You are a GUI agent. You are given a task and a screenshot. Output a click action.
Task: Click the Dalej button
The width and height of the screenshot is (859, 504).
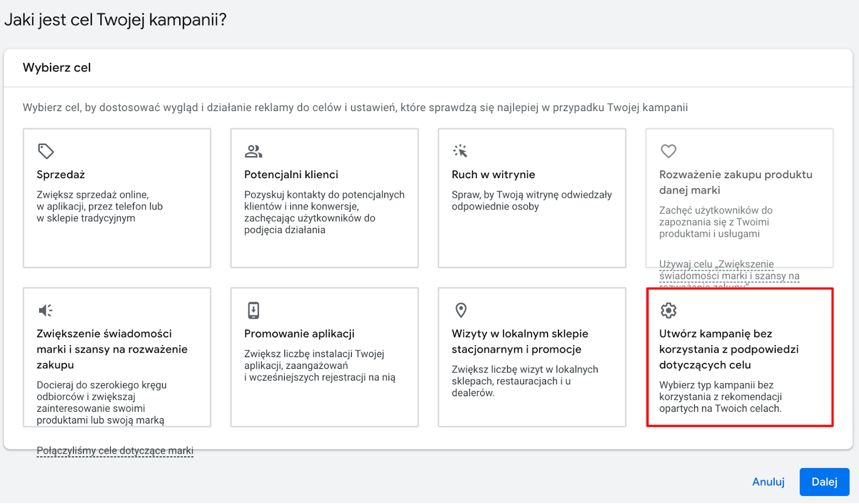coord(824,482)
